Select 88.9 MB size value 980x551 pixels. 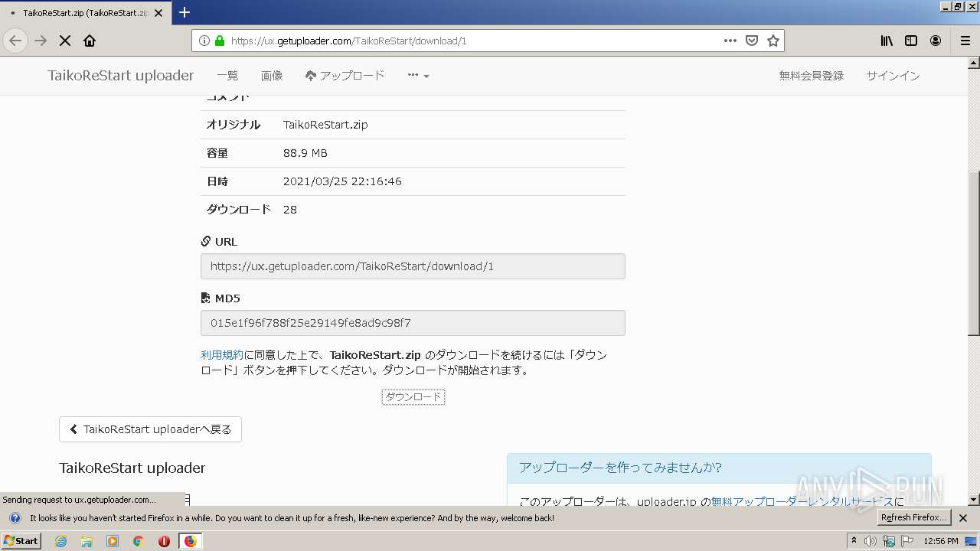tap(305, 153)
